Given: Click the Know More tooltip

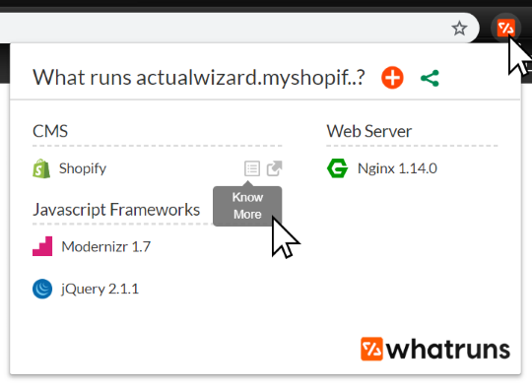Looking at the screenshot, I should [x=247, y=206].
